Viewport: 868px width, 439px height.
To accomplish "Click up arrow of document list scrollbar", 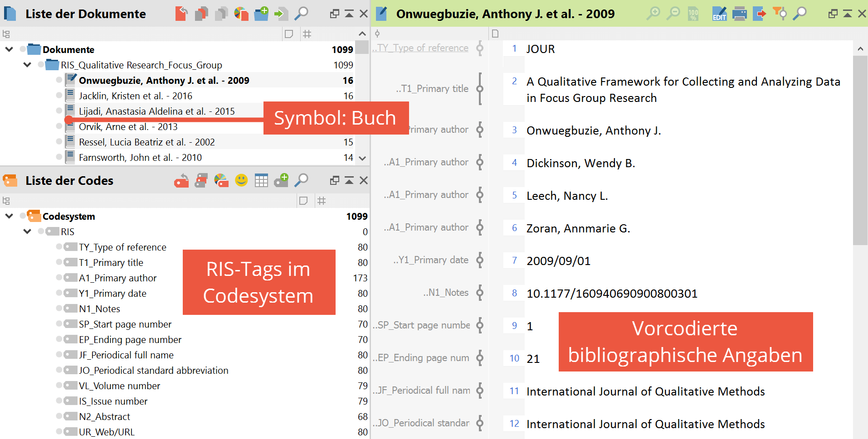I will 362,34.
